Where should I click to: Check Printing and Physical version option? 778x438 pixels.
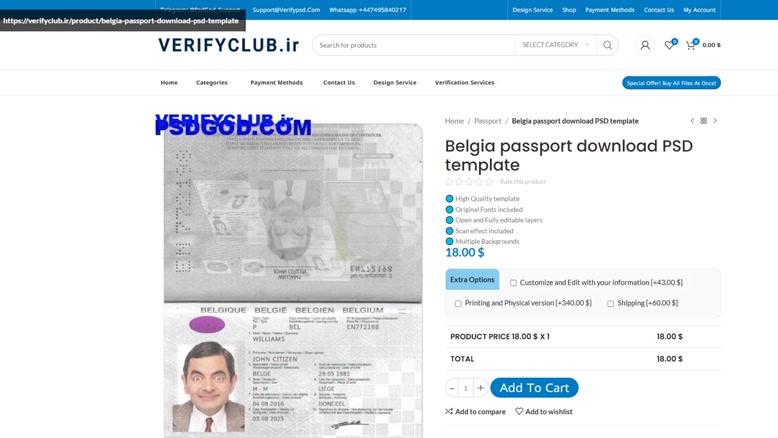[458, 304]
